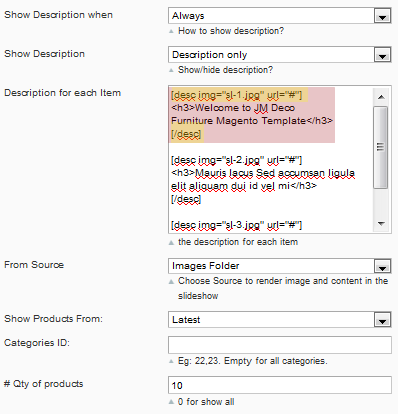Click the description textarea scrollbar thumb
398x414 pixels.
381,147
